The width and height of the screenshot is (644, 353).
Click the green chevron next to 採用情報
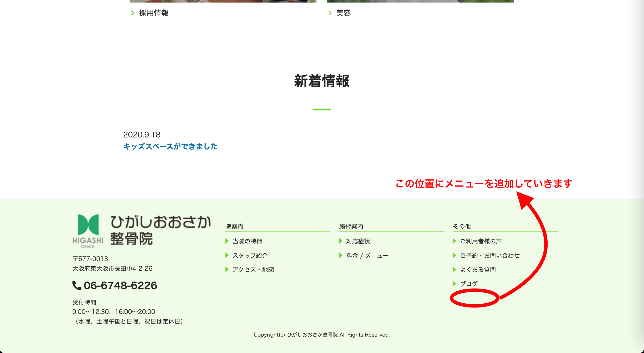tap(133, 13)
